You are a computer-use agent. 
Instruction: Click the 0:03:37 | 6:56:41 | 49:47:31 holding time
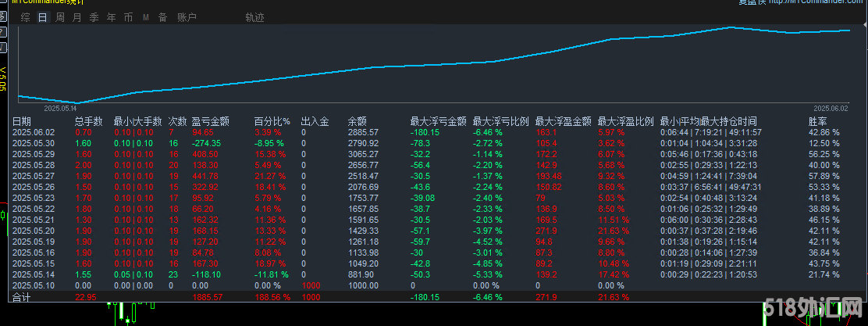point(711,187)
